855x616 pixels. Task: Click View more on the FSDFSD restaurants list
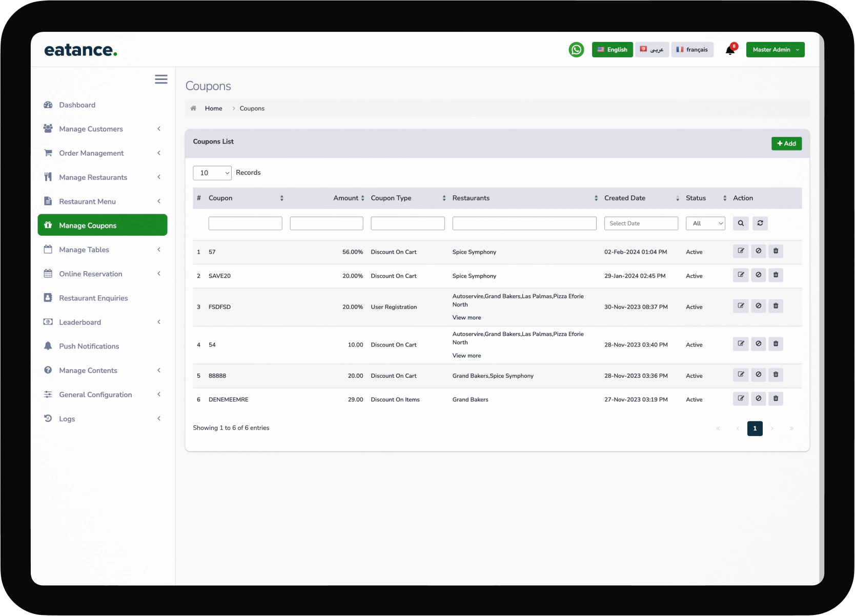click(x=466, y=317)
